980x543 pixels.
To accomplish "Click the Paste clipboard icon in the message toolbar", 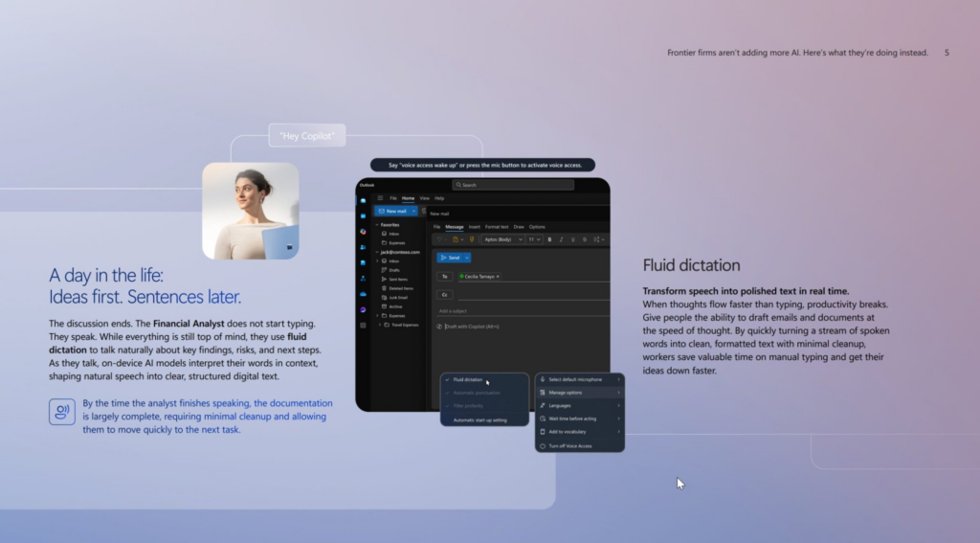I will 456,239.
